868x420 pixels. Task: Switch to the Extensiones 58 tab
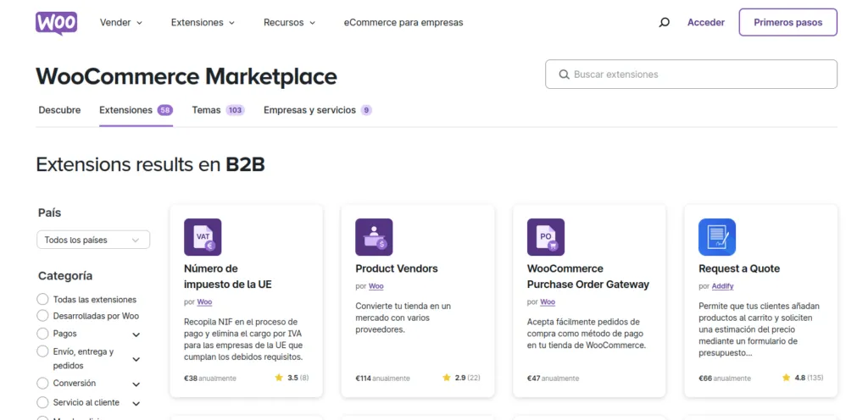pyautogui.click(x=136, y=110)
